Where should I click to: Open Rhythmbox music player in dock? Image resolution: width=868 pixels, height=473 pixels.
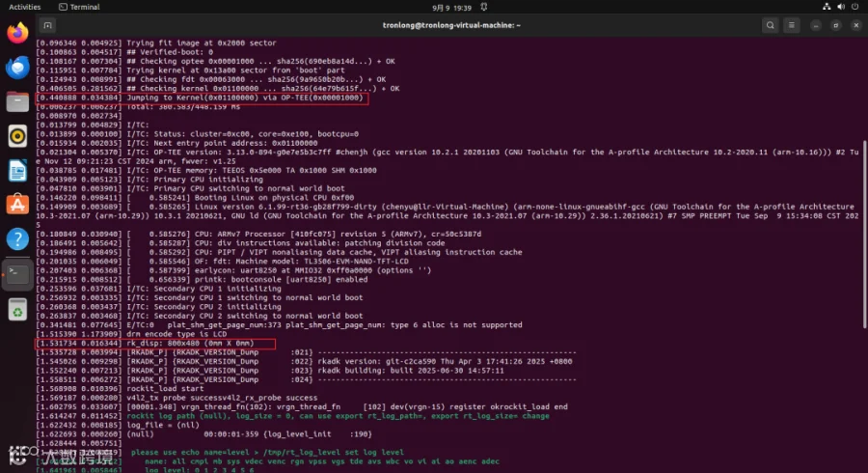coord(17,136)
